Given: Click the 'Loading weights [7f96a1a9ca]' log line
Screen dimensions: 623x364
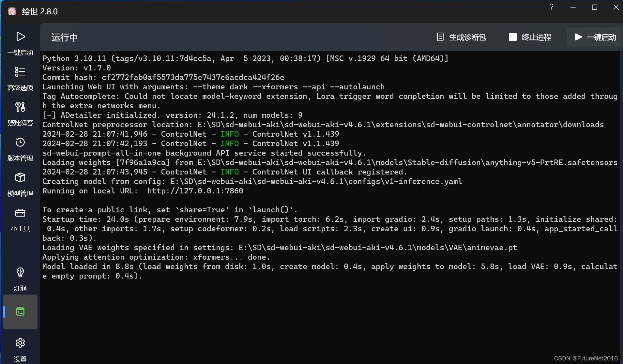Looking at the screenshot, I should tap(330, 162).
